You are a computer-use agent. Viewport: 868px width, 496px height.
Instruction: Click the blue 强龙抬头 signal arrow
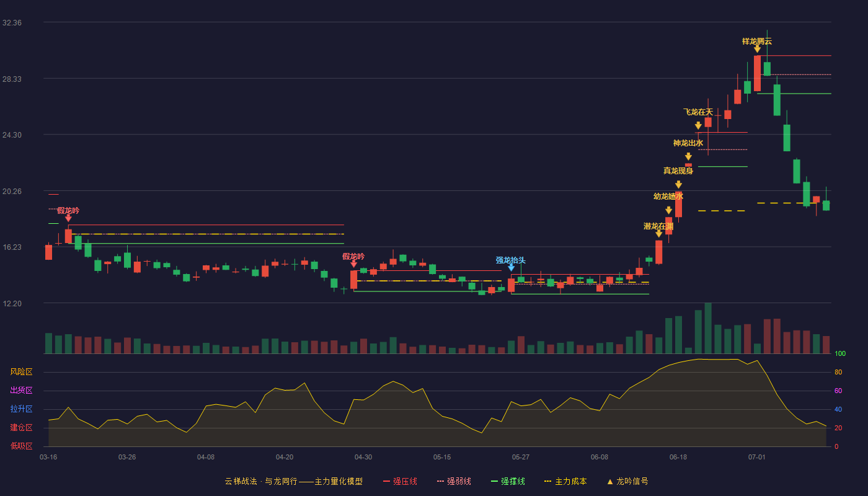pyautogui.click(x=511, y=268)
